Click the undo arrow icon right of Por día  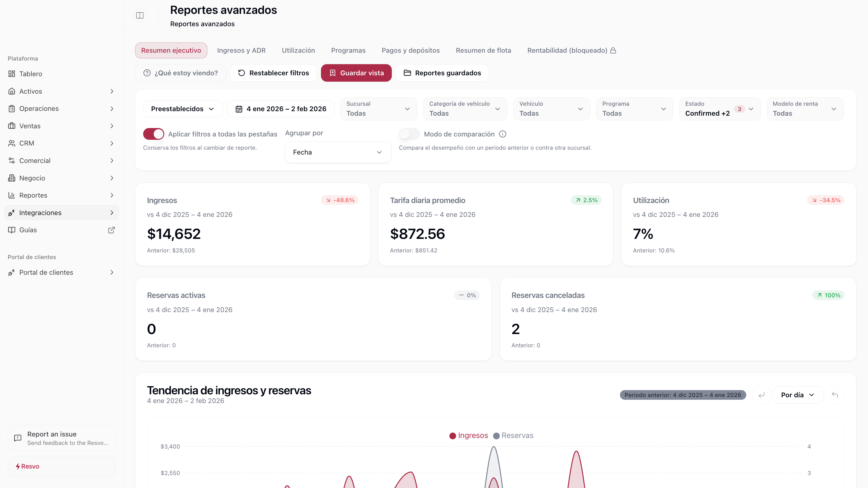[835, 395]
